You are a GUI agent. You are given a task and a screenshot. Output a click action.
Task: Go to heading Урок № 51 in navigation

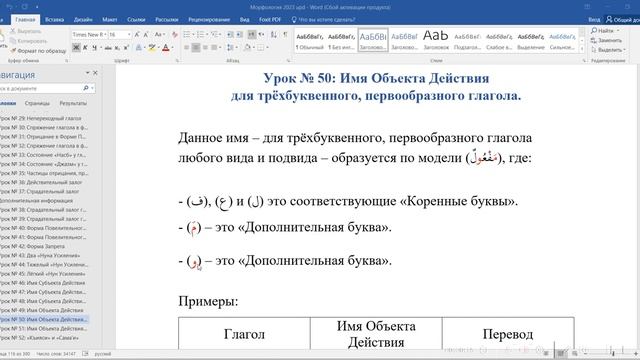[x=43, y=329]
